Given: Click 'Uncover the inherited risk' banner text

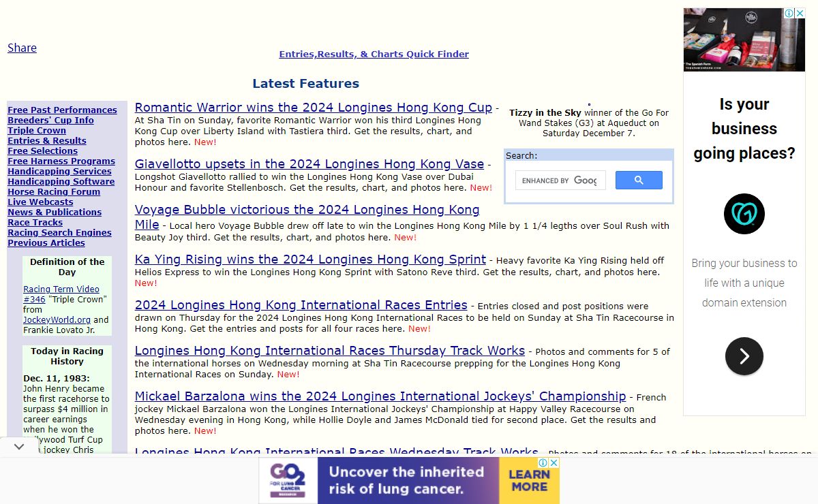Looking at the screenshot, I should pos(406,480).
